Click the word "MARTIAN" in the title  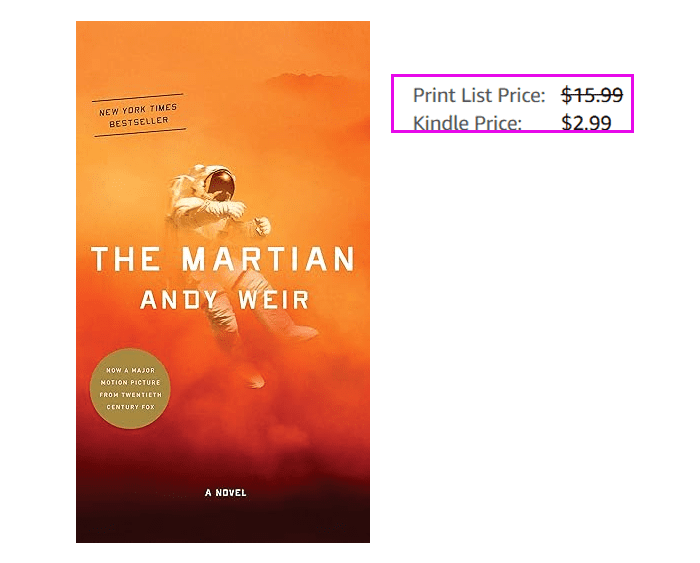coord(267,260)
